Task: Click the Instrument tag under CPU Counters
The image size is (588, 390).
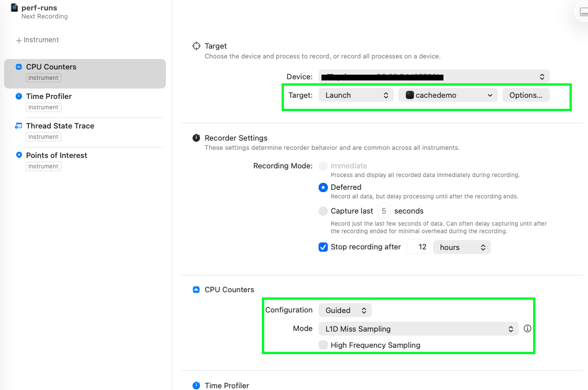Action: tap(43, 78)
